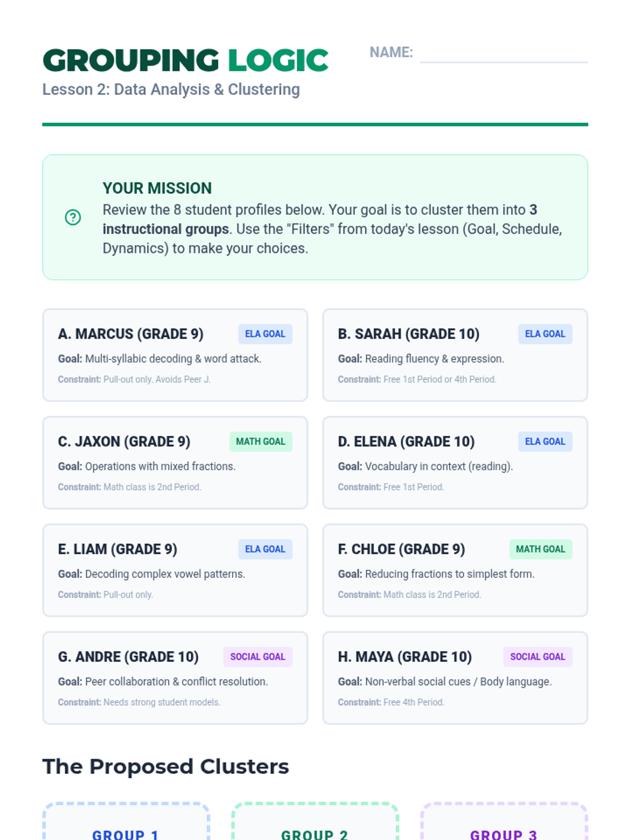This screenshot has height=840, width=630.
Task: Select Andre's SOCIAL GOAL badge
Action: (257, 657)
